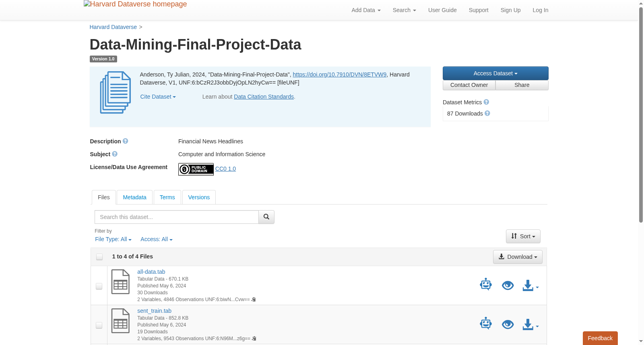
Task: Go to Log In
Action: 540,10
